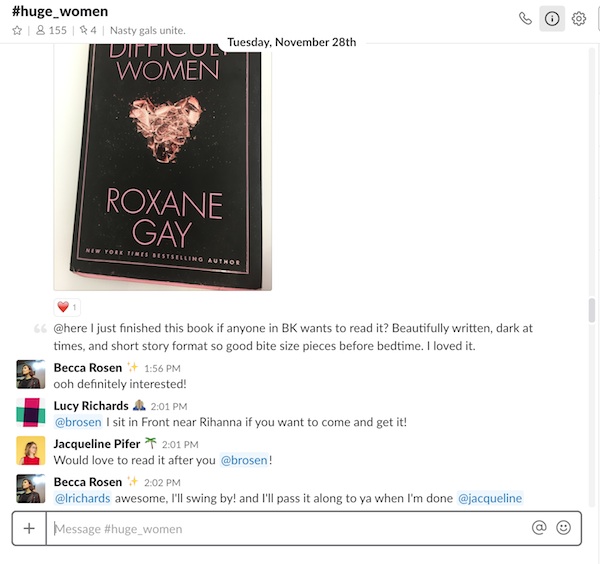600x564 pixels.
Task: Open channel settings gear icon
Action: [579, 18]
